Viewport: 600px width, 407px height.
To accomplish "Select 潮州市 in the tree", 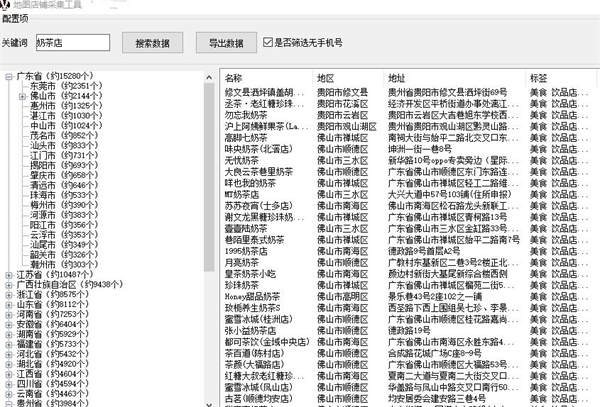I will pyautogui.click(x=64, y=265).
